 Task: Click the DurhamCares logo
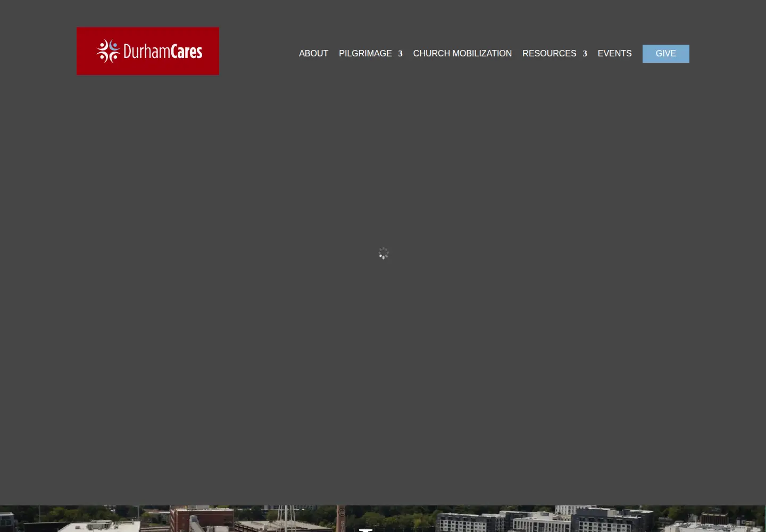coord(148,51)
